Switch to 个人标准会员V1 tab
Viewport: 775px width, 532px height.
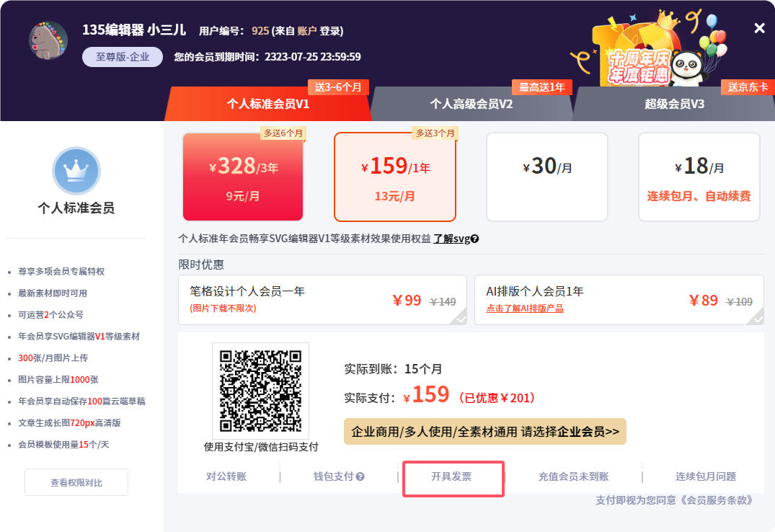[268, 104]
